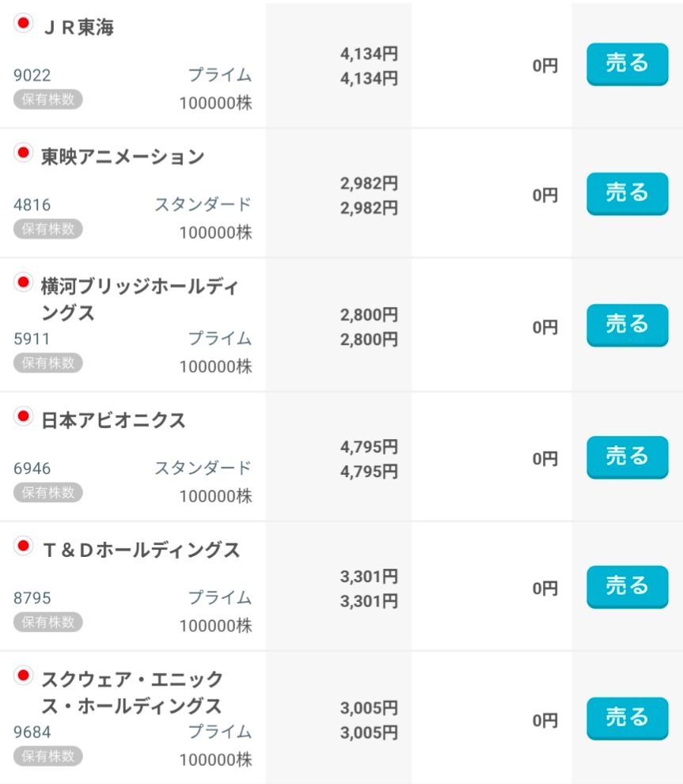
Task: Click the プライム market label for code 9684
Action: pyautogui.click(x=219, y=732)
